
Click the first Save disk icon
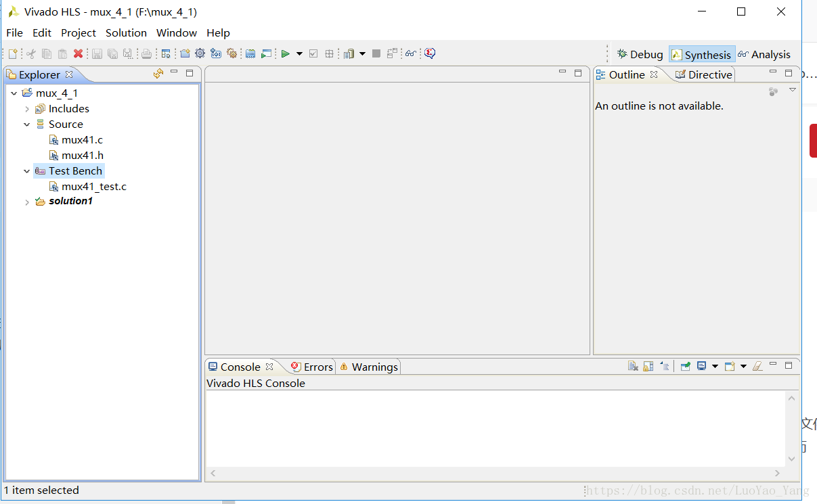[97, 53]
